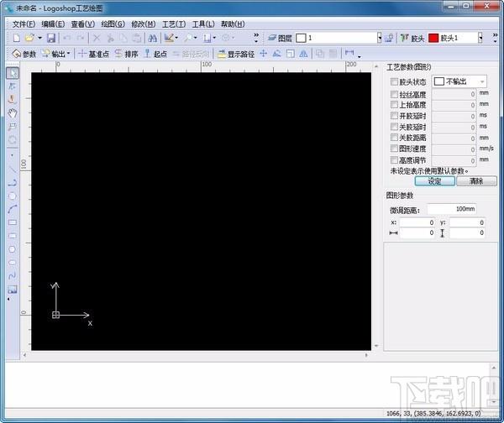Viewport: 504px width, 423px height.
Task: Open the 绘图(G) menu
Action: coord(113,23)
